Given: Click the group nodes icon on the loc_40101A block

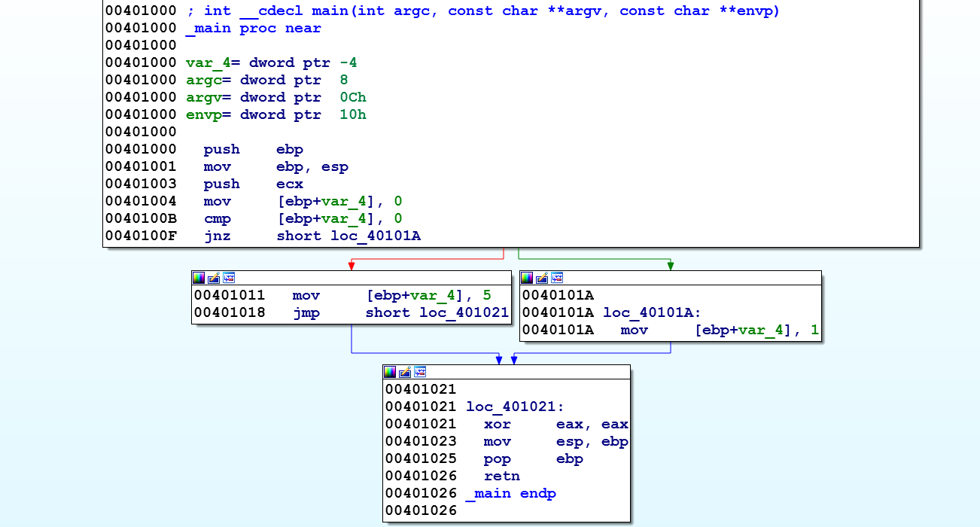Looking at the screenshot, I should coord(557,277).
